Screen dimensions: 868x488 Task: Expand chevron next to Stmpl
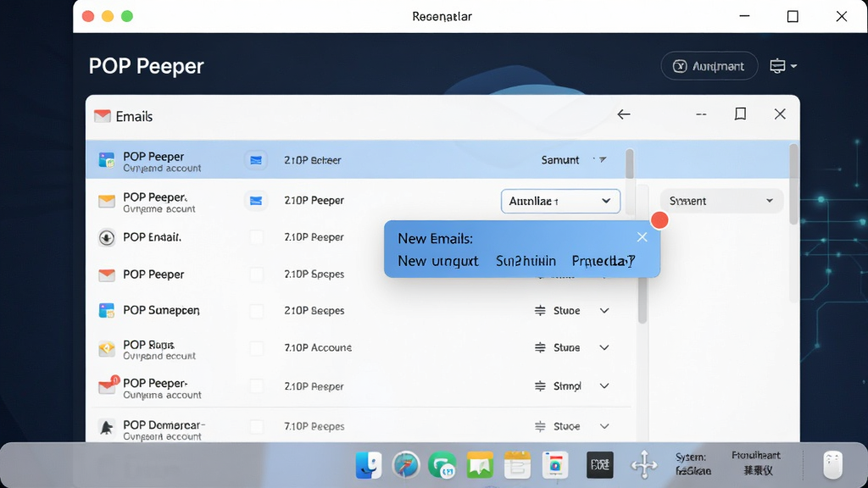[x=604, y=386]
